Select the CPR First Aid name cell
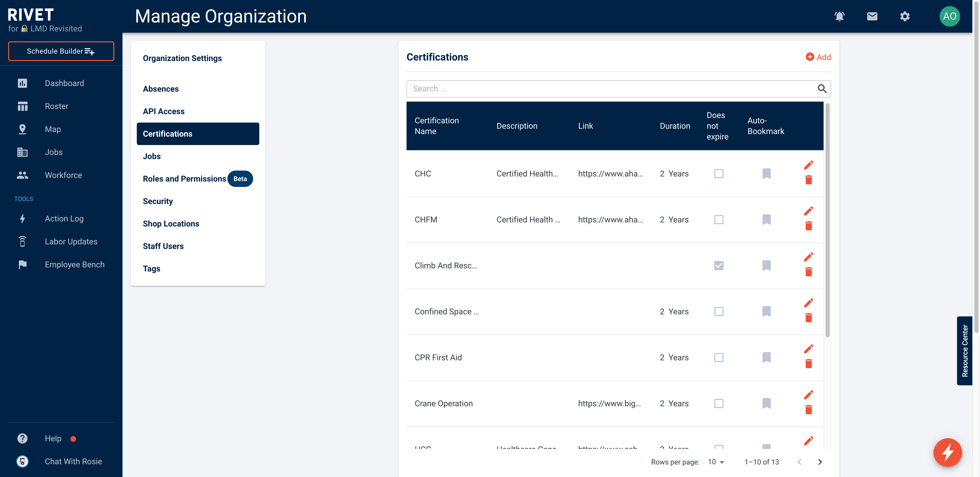Viewport: 980px width, 477px height. coord(438,357)
